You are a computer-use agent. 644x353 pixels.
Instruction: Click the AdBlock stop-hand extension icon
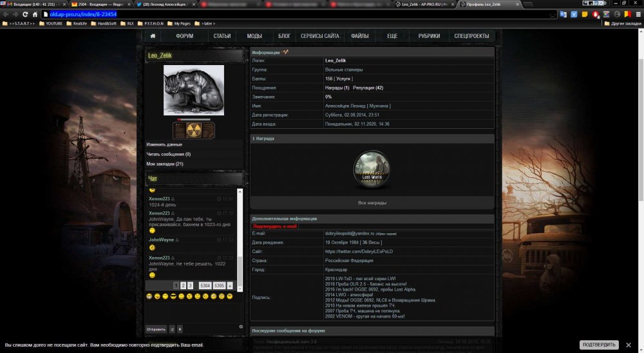596,14
